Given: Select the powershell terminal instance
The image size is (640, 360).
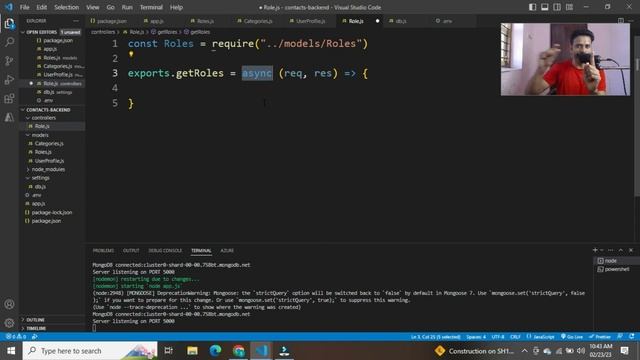Looking at the screenshot, I should click(616, 269).
